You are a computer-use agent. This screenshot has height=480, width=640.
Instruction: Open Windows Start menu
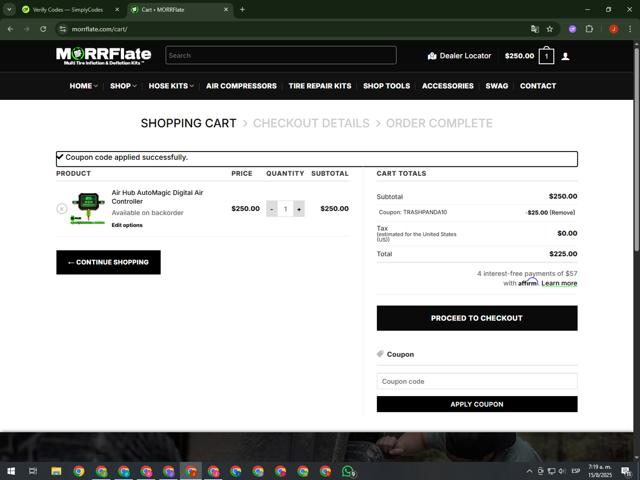[11, 471]
